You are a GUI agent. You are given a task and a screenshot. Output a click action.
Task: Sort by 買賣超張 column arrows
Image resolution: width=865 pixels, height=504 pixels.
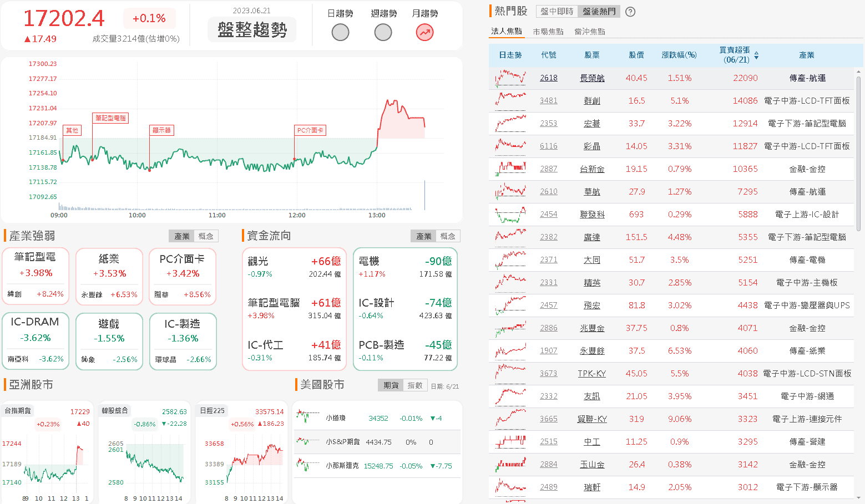click(x=756, y=55)
